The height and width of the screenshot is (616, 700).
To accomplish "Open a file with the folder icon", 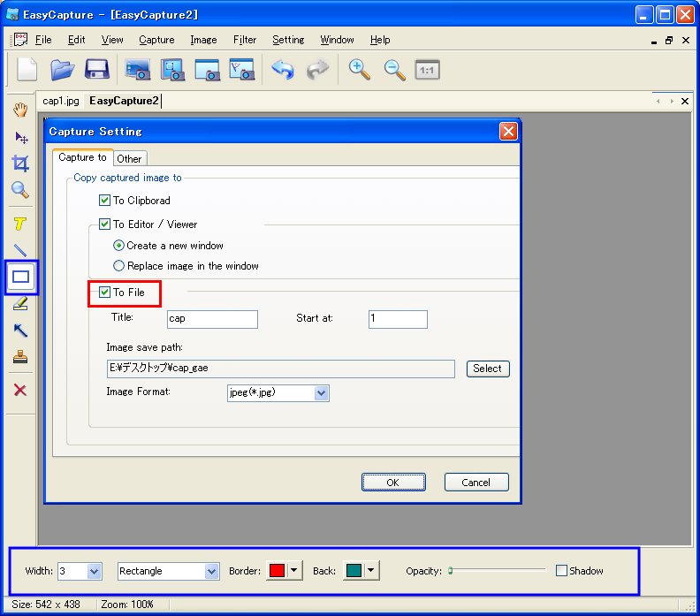I will coord(62,70).
